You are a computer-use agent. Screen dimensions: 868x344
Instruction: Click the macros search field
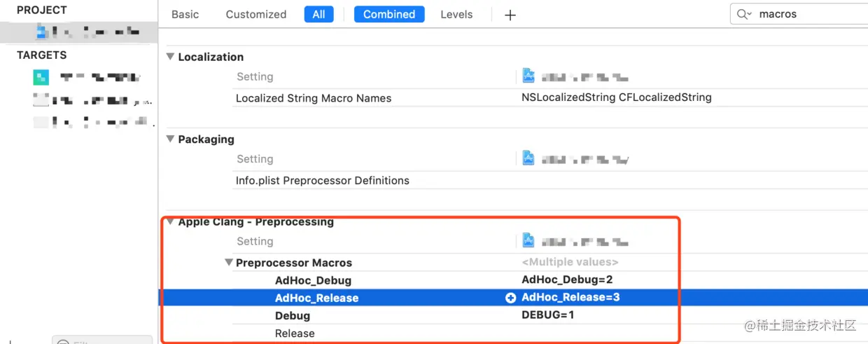click(x=805, y=14)
